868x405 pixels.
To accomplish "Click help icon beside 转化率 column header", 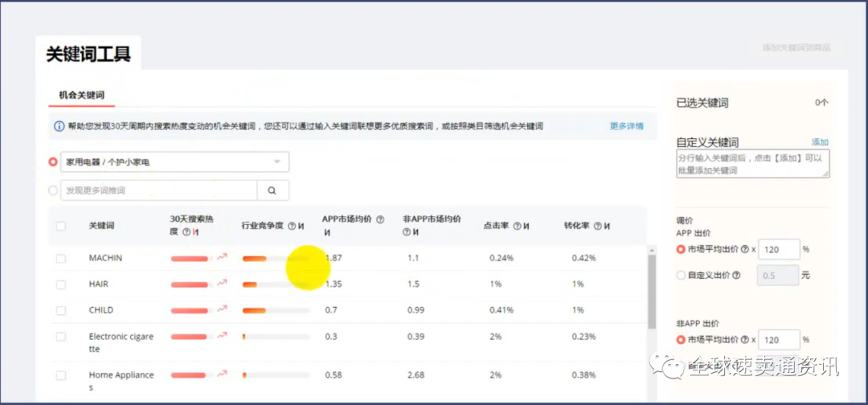I will [597, 226].
